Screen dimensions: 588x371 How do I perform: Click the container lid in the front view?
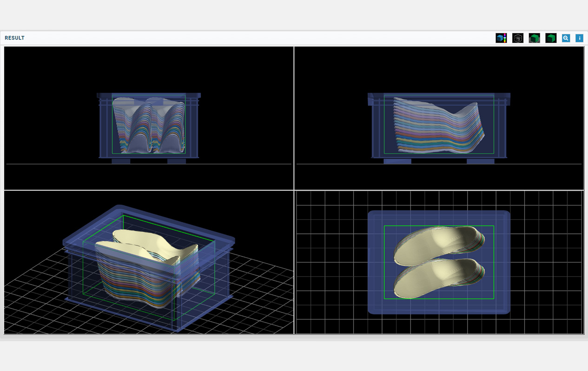click(149, 95)
